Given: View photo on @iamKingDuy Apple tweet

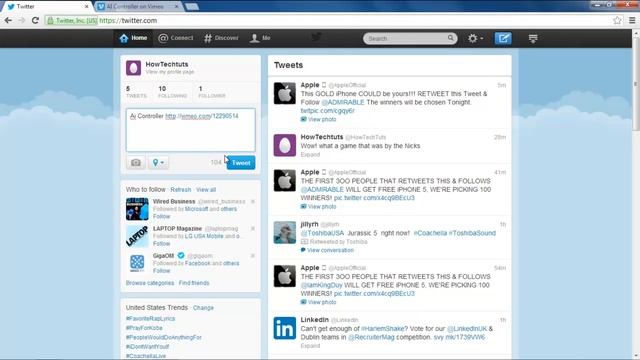Looking at the screenshot, I should click(x=318, y=302).
